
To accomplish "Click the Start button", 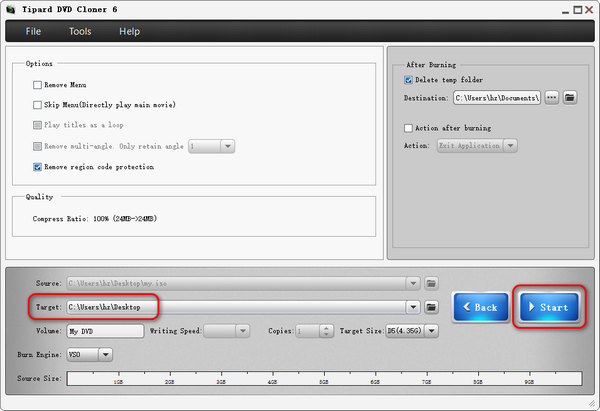I will 549,307.
